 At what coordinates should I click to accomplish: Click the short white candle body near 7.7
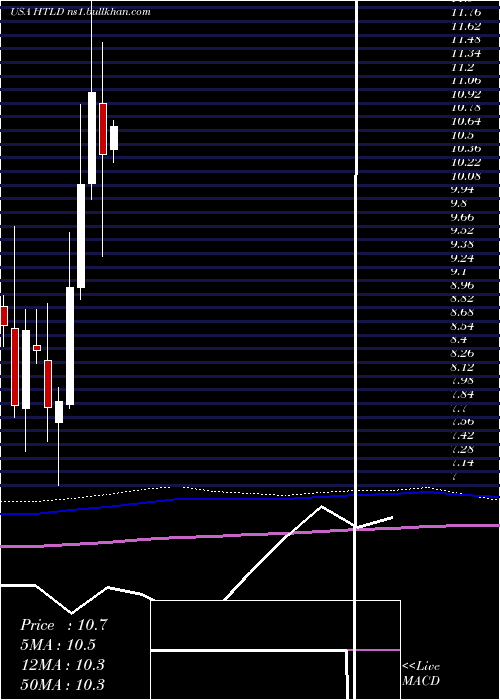pos(59,412)
